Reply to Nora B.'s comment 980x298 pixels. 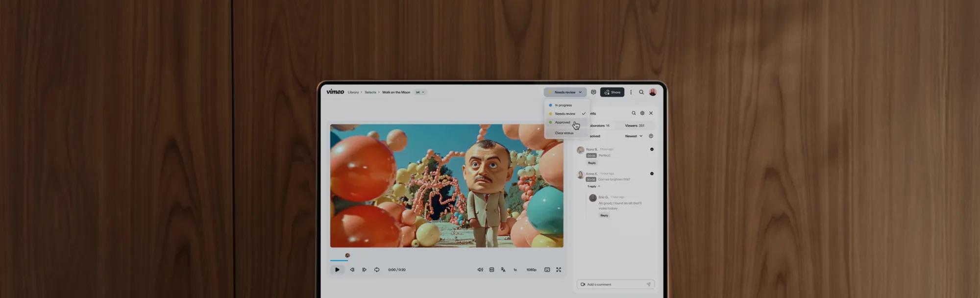click(x=592, y=163)
